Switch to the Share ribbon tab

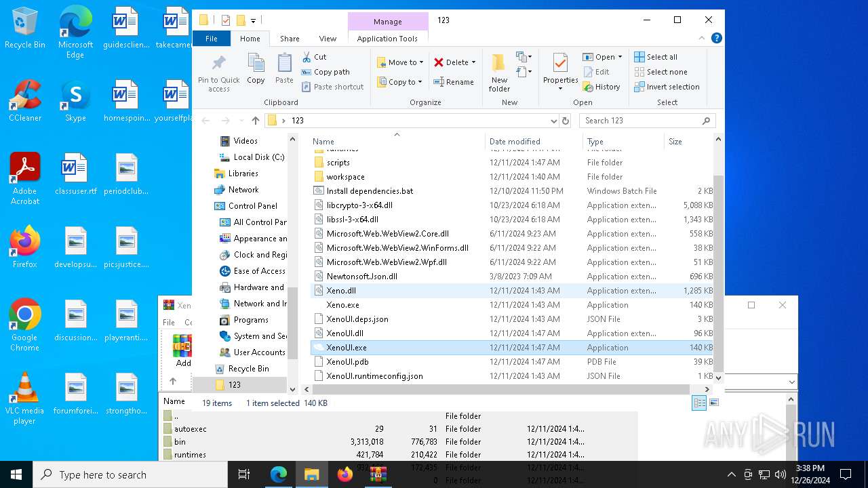click(x=290, y=39)
